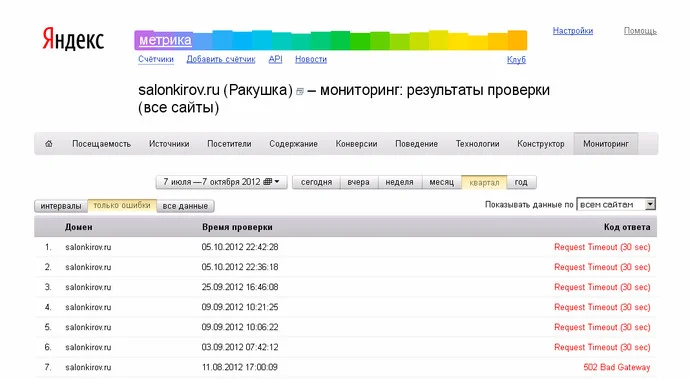
Task: Select the год period
Action: tap(521, 182)
